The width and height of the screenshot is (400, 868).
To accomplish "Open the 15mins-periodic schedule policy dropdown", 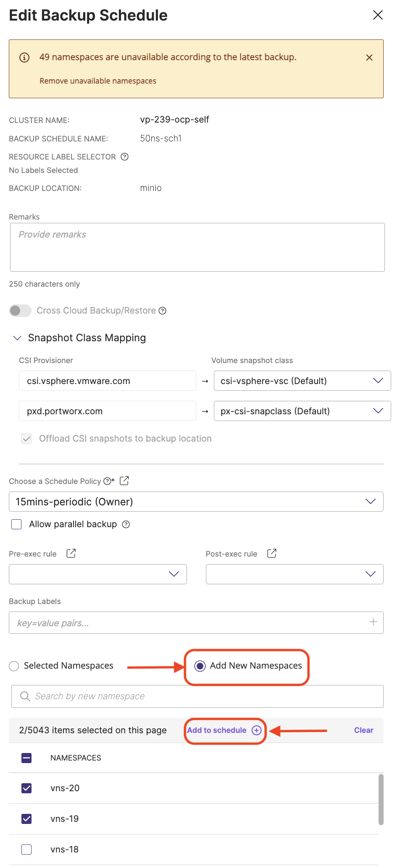I will [x=196, y=502].
